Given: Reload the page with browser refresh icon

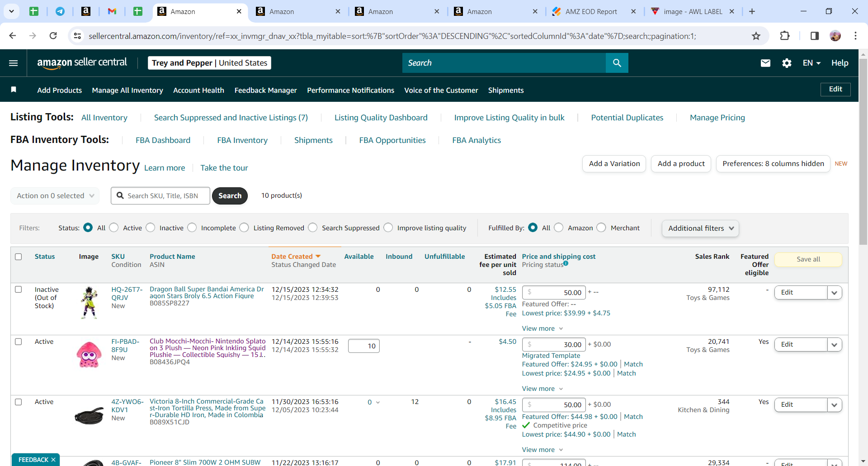Looking at the screenshot, I should [53, 36].
